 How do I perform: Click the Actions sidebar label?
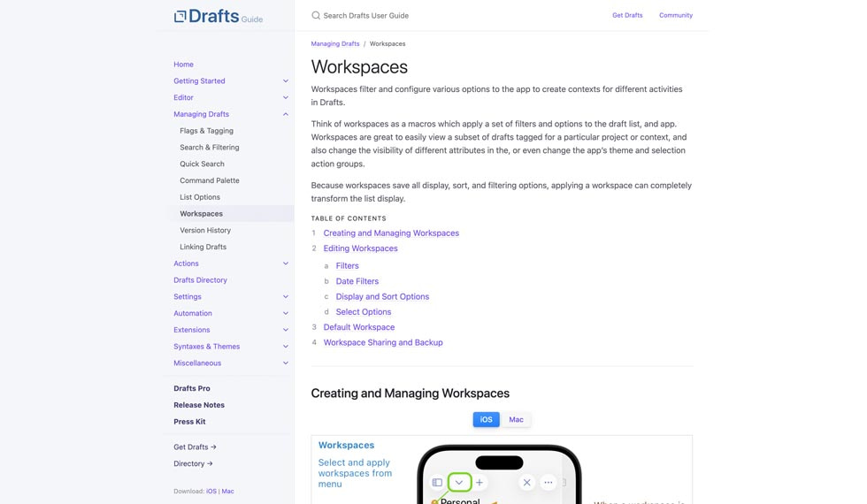click(x=186, y=263)
